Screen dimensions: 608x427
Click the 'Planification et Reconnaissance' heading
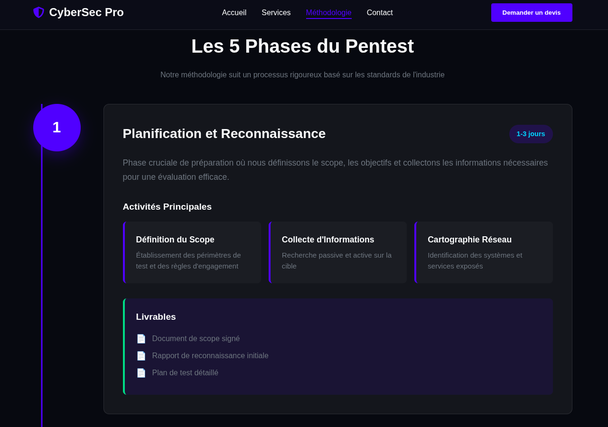pos(224,134)
